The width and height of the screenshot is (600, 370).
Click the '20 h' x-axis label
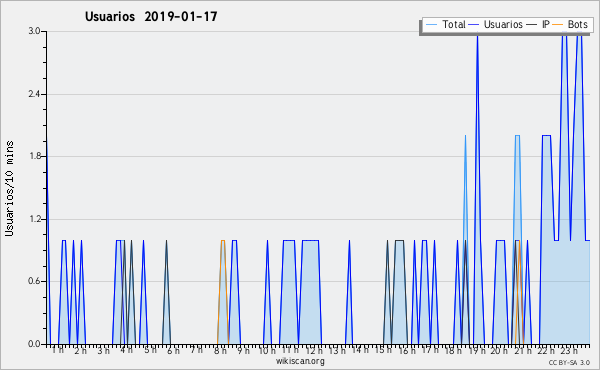499,351
